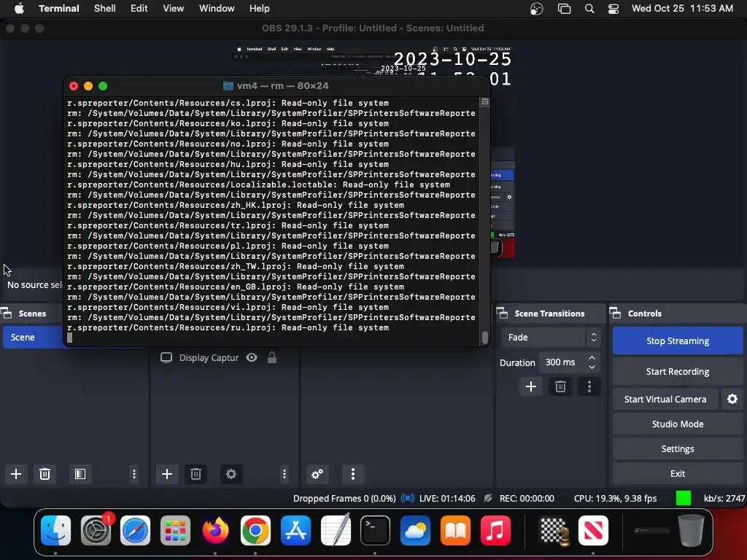Open Control Center in menu bar
Screen dimensions: 747x560
[613, 9]
